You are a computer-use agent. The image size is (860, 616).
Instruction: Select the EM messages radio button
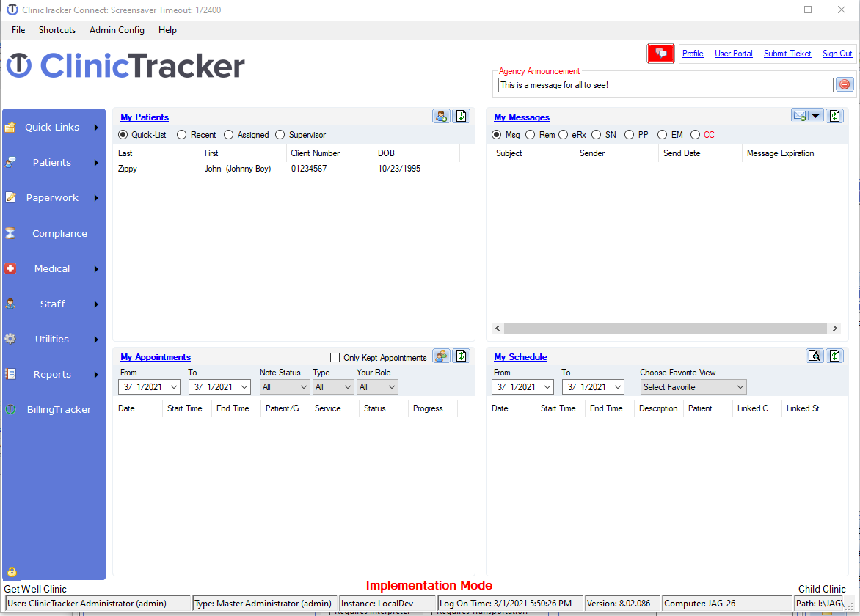tap(663, 135)
